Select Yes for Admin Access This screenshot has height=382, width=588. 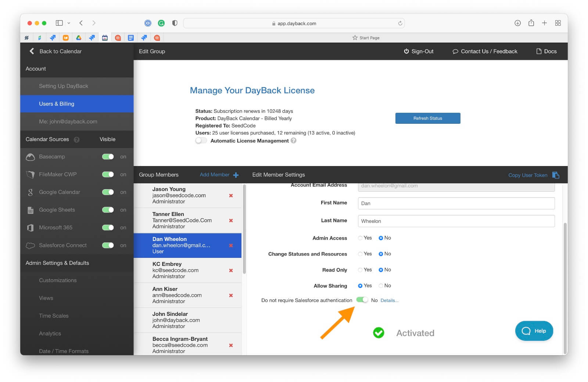pos(360,238)
